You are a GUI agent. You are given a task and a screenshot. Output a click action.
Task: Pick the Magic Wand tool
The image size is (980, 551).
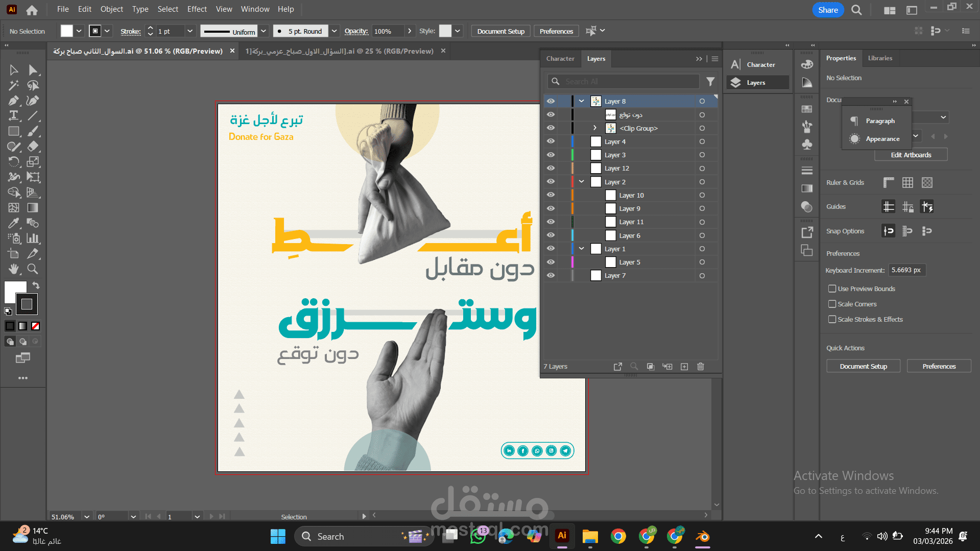(x=14, y=85)
